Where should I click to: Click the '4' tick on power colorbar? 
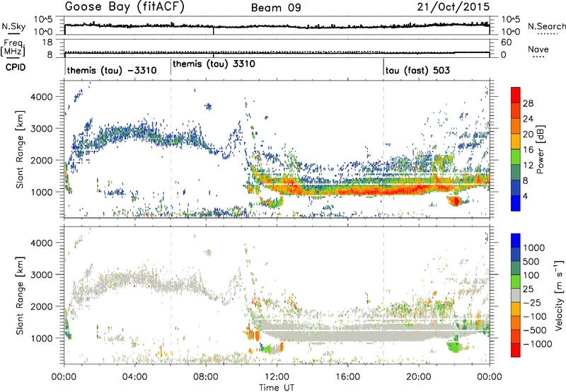point(526,197)
